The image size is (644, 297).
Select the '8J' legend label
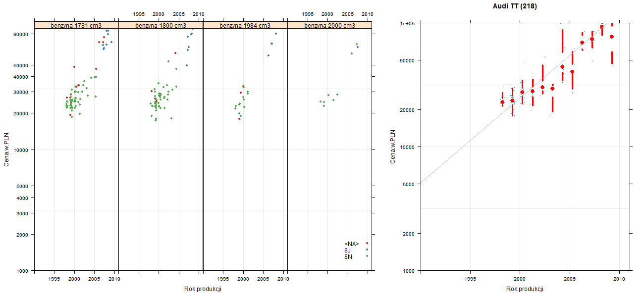pyautogui.click(x=348, y=250)
